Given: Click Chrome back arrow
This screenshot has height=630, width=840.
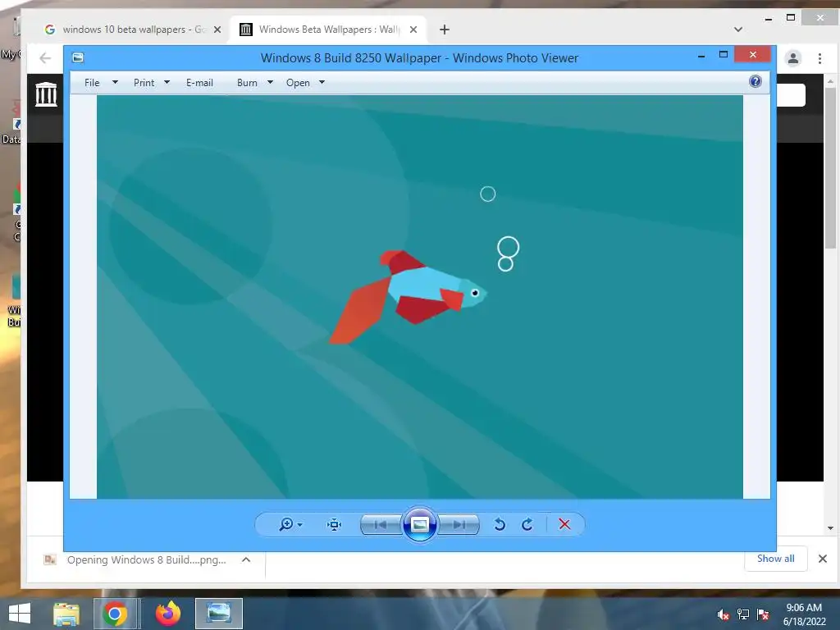Looking at the screenshot, I should [x=45, y=58].
